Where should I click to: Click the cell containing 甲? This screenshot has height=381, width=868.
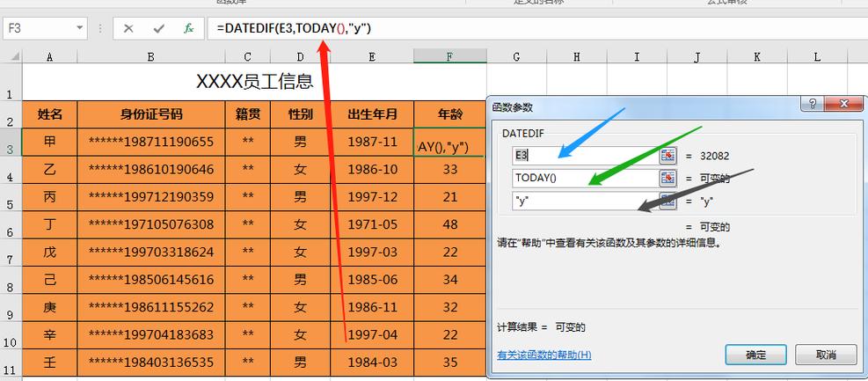point(50,142)
